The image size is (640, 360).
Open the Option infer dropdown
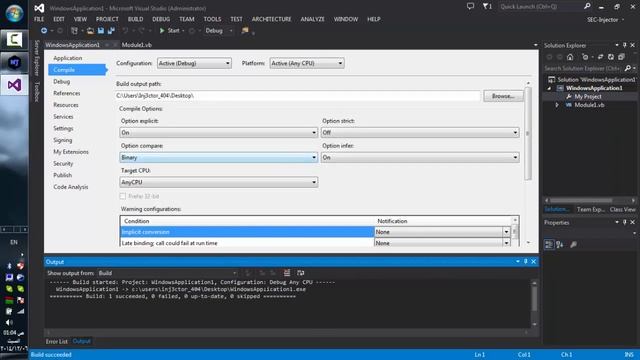[420, 158]
